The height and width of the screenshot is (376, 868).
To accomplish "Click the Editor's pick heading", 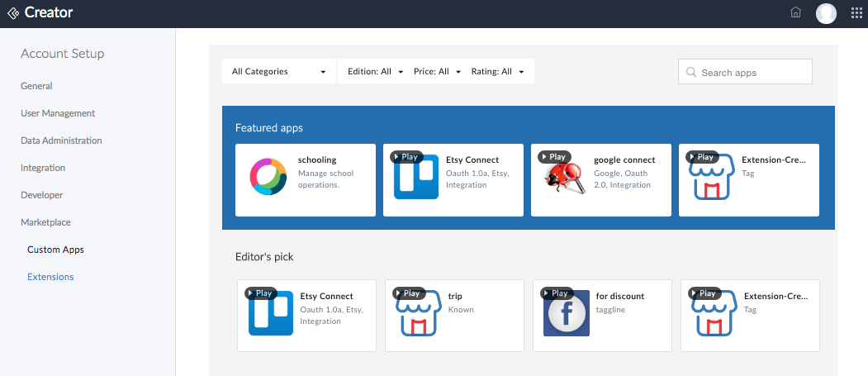I will pyautogui.click(x=264, y=257).
